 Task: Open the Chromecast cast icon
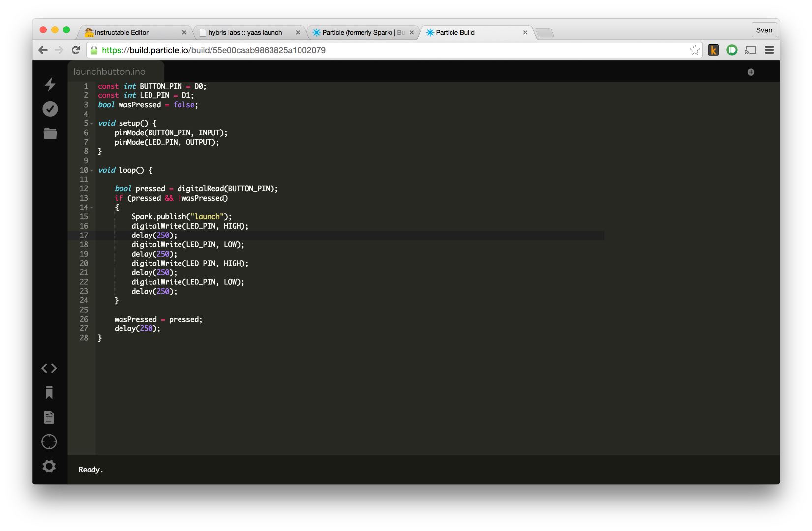750,50
